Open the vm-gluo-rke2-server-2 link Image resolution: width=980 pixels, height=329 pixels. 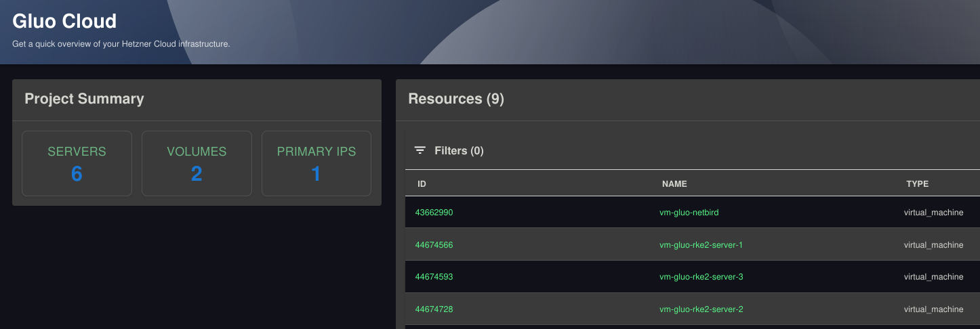click(701, 309)
